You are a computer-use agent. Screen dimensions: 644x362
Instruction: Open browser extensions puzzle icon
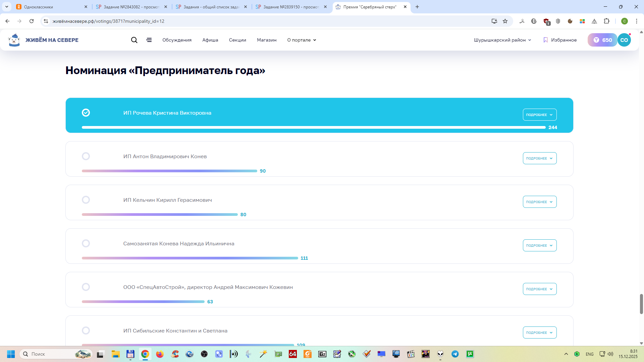[606, 21]
